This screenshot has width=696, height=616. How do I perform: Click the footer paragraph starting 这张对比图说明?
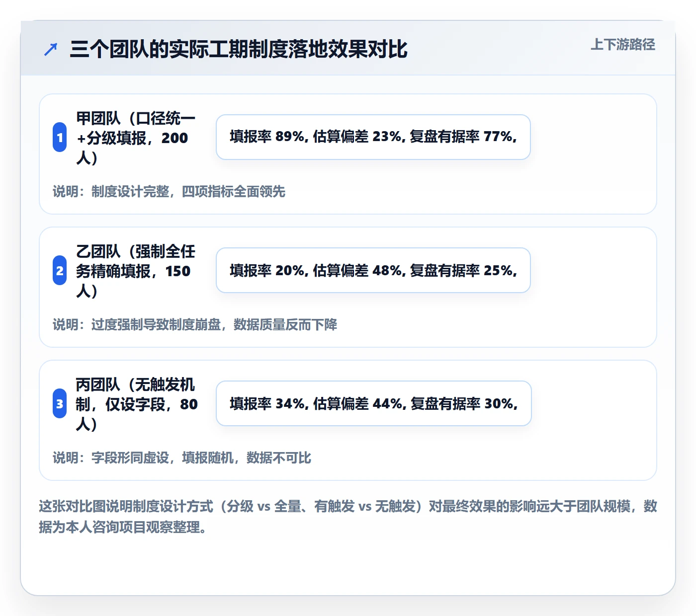coord(348,517)
